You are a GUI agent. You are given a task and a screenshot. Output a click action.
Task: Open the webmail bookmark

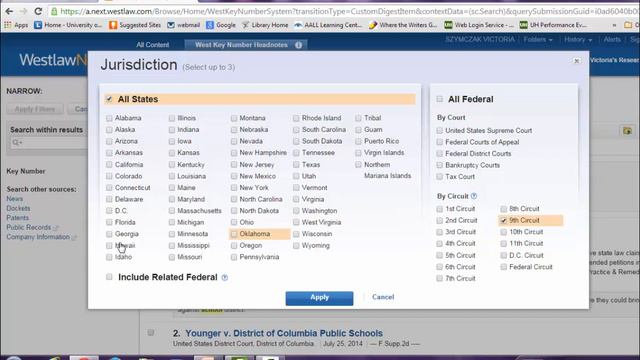pos(183,25)
